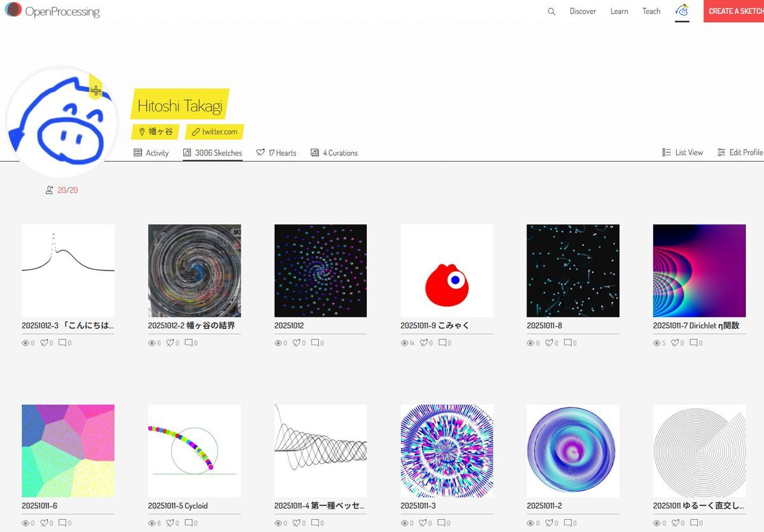Viewport: 764px width, 532px height.
Task: Select the 3006 Sketches tab
Action: tap(213, 153)
